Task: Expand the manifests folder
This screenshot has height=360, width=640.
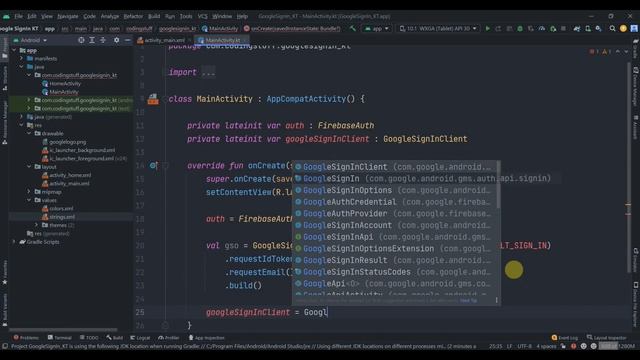Action: 22,58
